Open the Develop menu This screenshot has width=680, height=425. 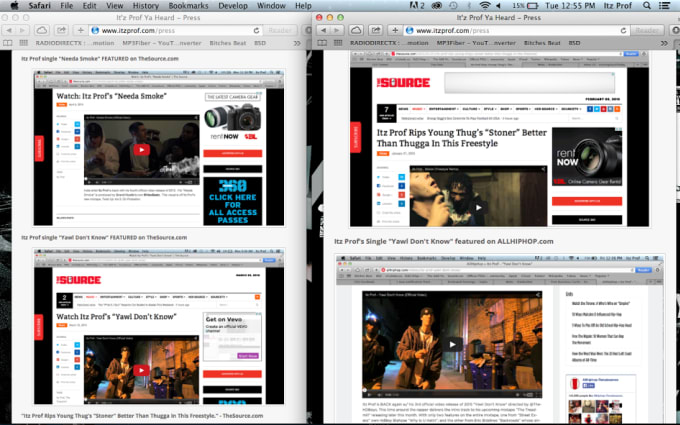tap(233, 6)
